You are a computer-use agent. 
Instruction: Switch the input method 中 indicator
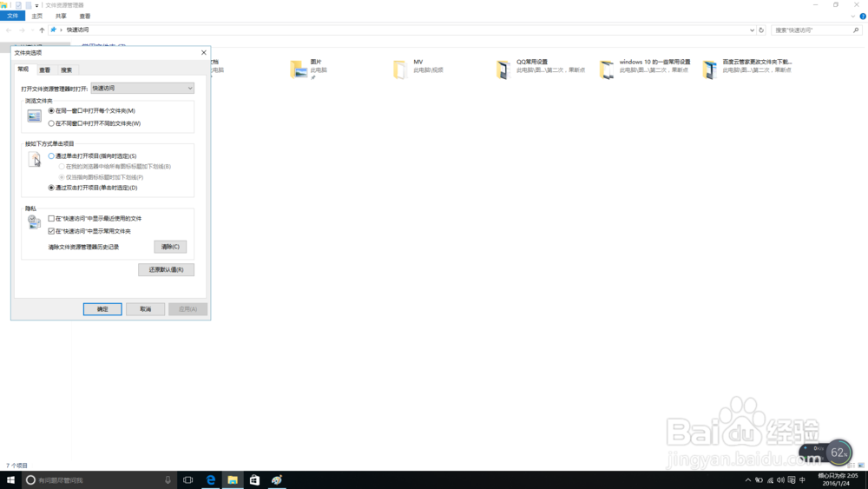coord(802,480)
